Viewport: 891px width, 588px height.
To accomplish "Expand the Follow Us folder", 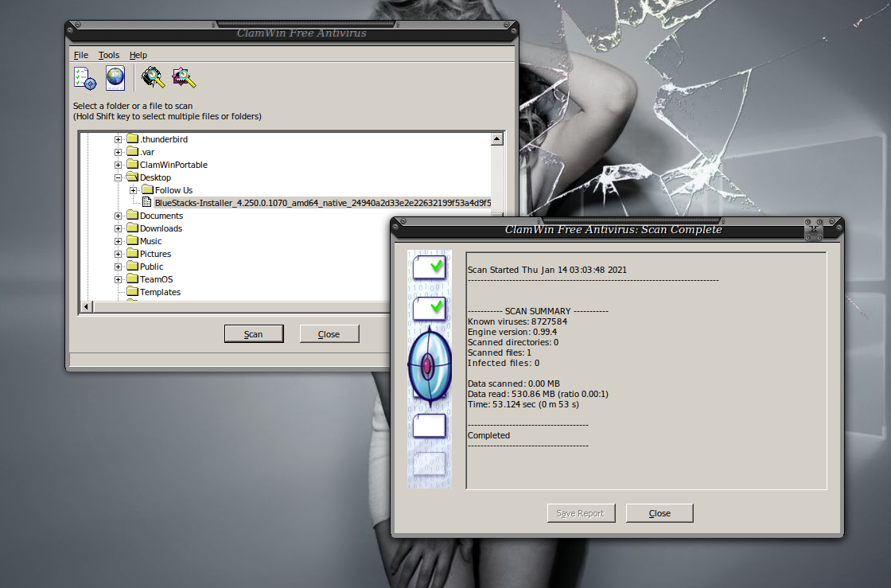I will (133, 190).
